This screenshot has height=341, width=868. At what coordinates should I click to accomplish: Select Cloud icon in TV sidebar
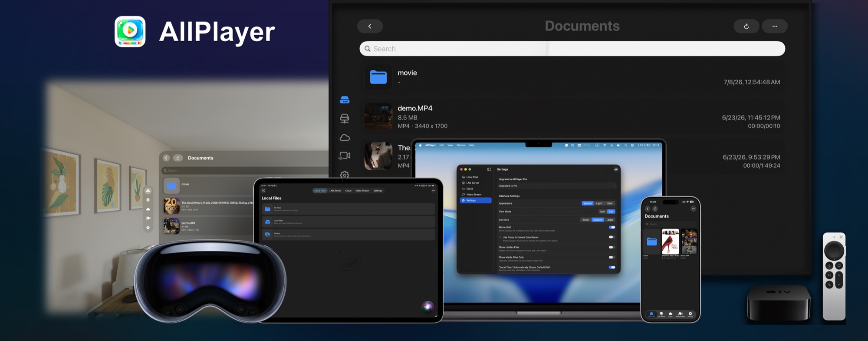pos(345,138)
